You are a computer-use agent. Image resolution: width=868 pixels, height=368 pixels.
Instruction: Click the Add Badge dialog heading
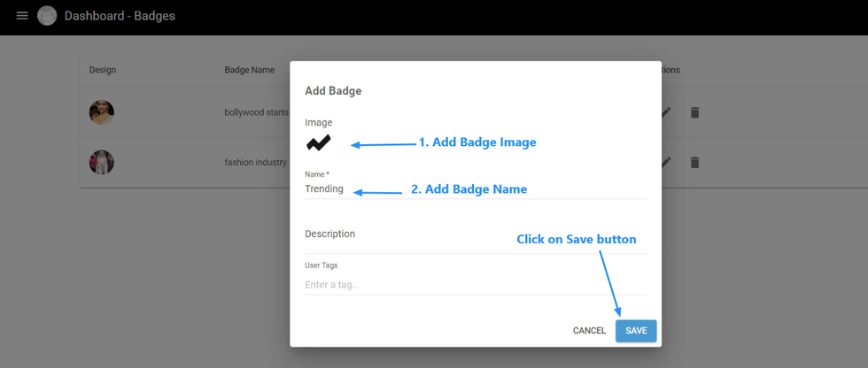point(333,91)
